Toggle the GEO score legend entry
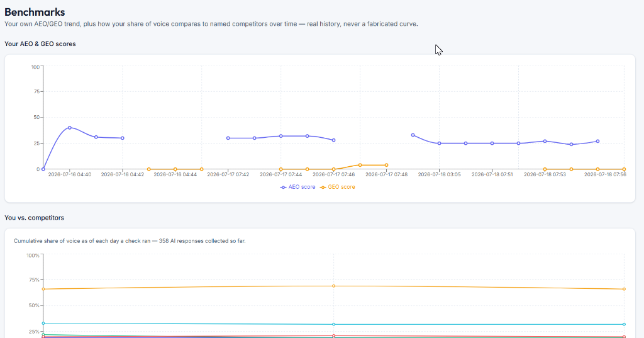 (338, 187)
